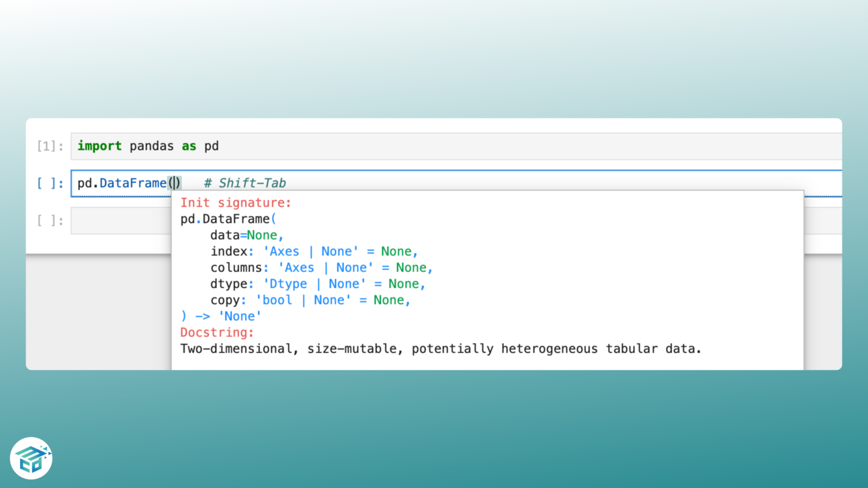868x488 pixels.
Task: Click the 'import' keyword in first cell
Action: (99, 146)
